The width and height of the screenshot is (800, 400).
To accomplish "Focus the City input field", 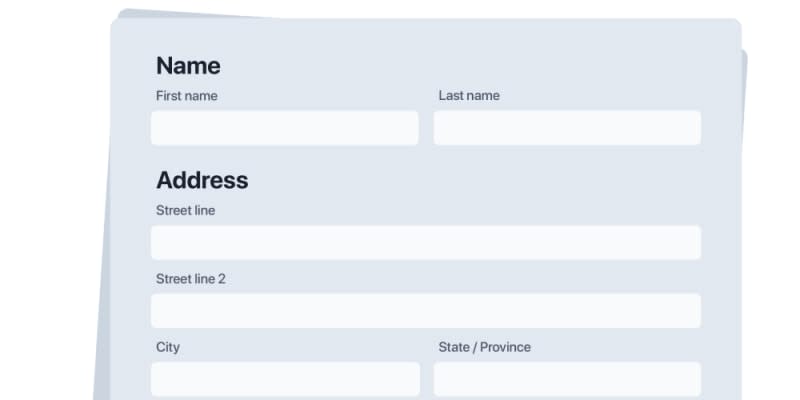I will [x=284, y=379].
